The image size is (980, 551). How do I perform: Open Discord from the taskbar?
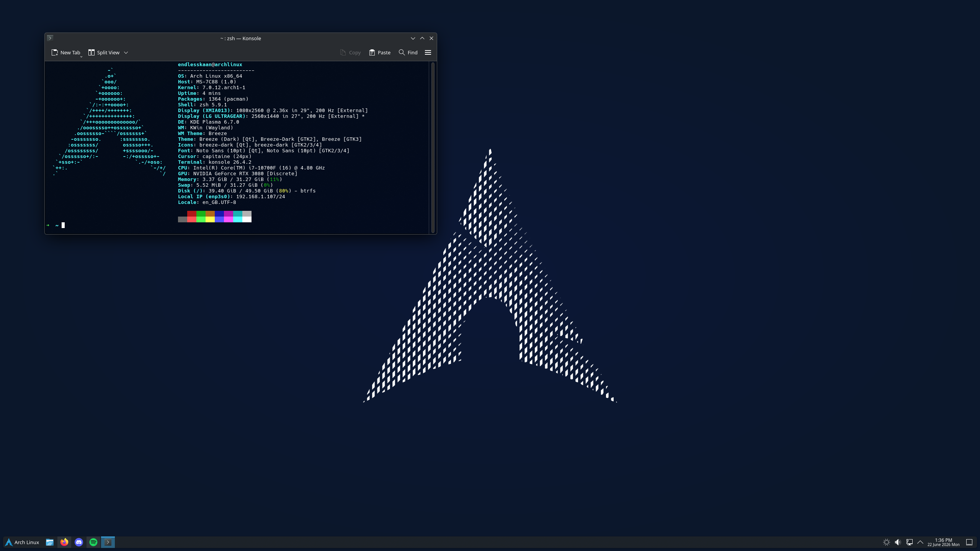point(79,542)
